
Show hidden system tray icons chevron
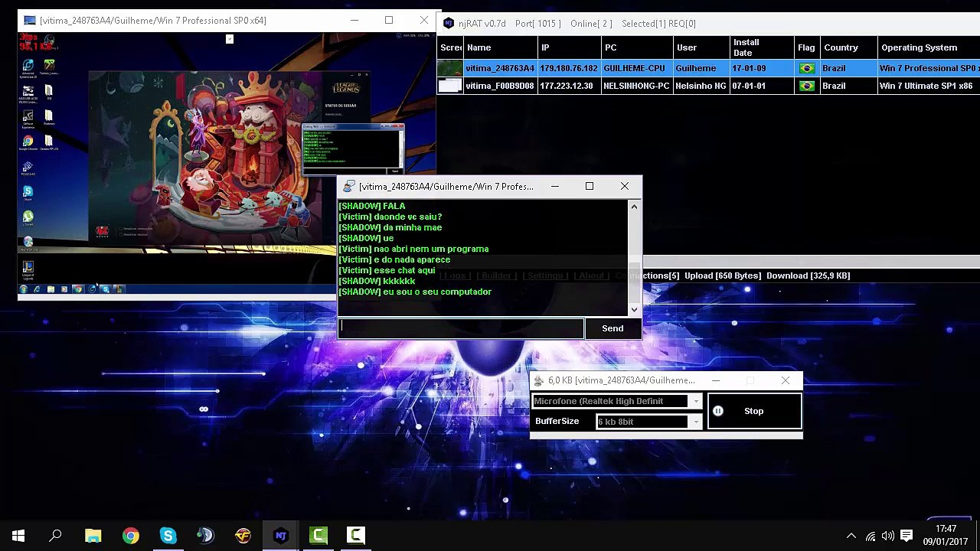coord(851,536)
